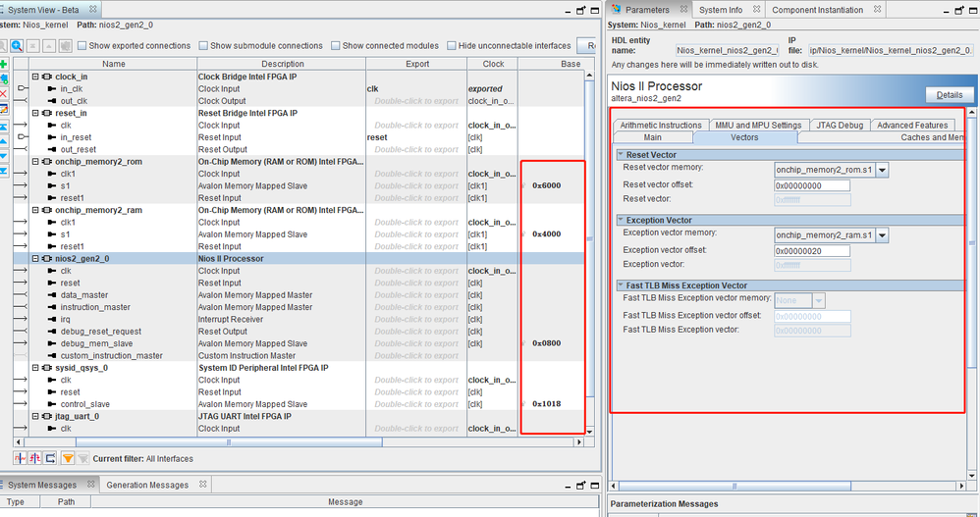Click the Details button

click(x=950, y=95)
